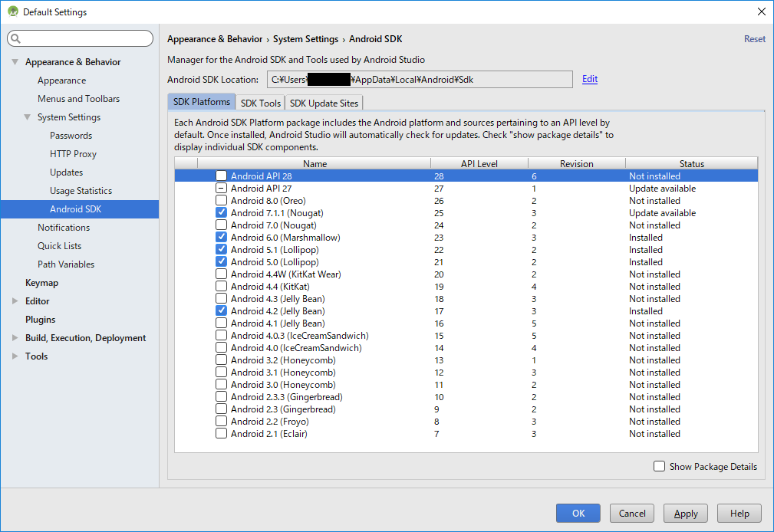
Task: Select the Android 3.2 (Honeycomb) row
Action: [x=466, y=360]
